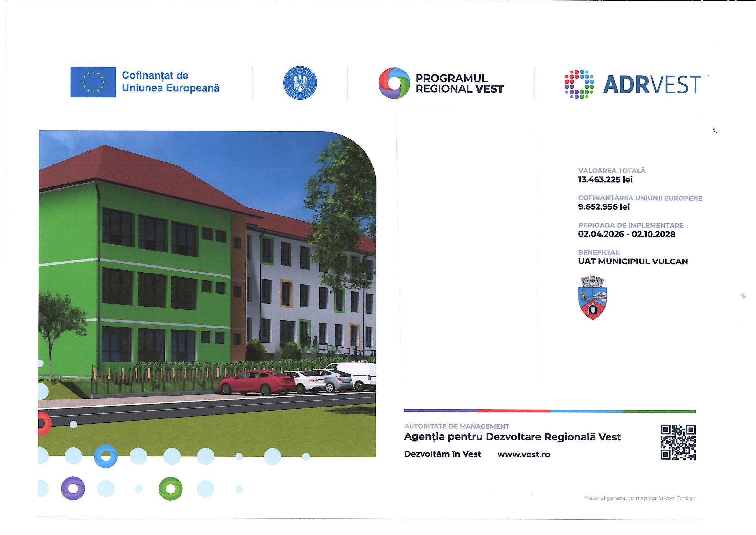Viewport: 756px width, 535px height.
Task: Click the Vulcan municipality coat of arms
Action: pos(592,298)
